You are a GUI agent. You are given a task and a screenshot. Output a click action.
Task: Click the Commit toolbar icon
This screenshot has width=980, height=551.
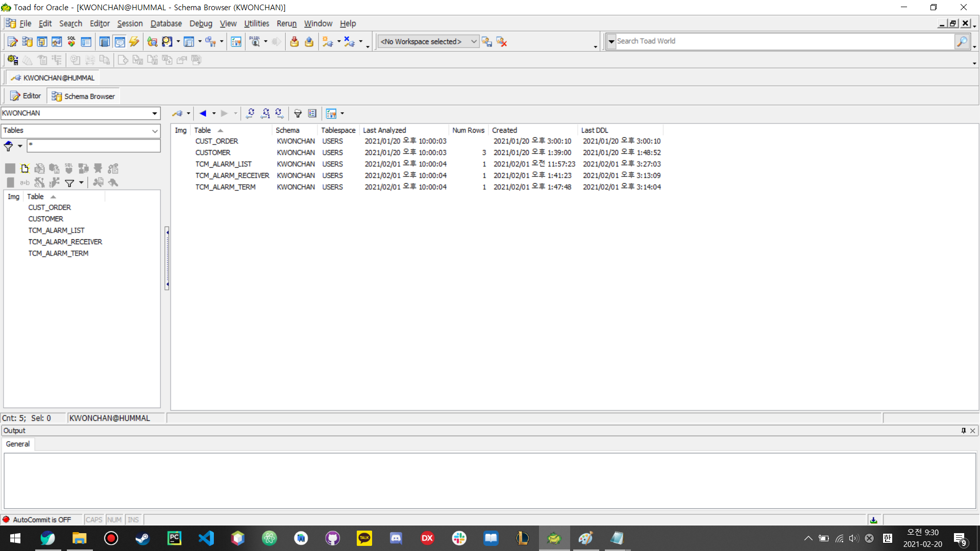[x=294, y=42]
